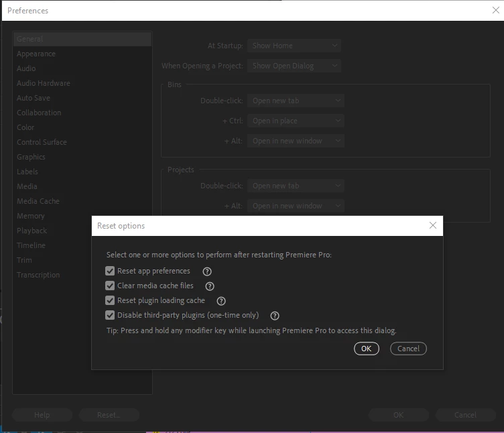Open Bins + Alt dropdown
Viewport: 504px width, 433px height.
click(296, 141)
